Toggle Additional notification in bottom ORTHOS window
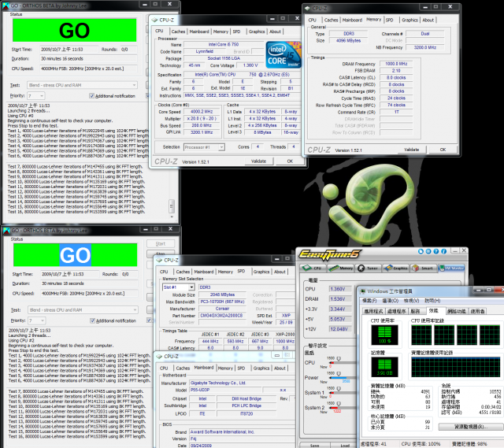This screenshot has height=448, width=504. 93,320
